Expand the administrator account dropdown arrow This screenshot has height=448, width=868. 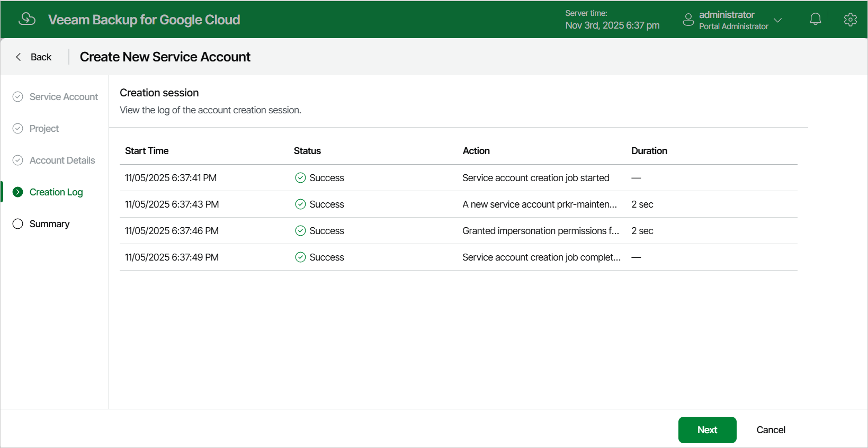click(777, 20)
